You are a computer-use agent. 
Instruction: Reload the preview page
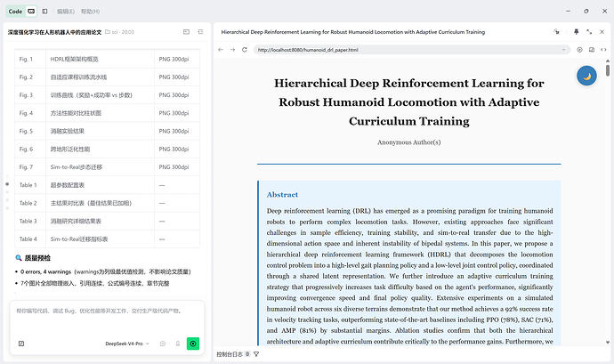click(245, 50)
